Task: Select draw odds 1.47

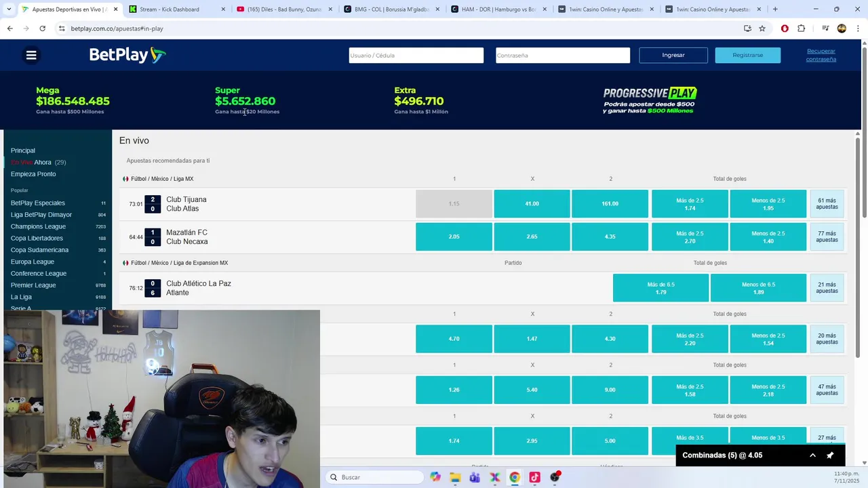Action: tap(532, 339)
